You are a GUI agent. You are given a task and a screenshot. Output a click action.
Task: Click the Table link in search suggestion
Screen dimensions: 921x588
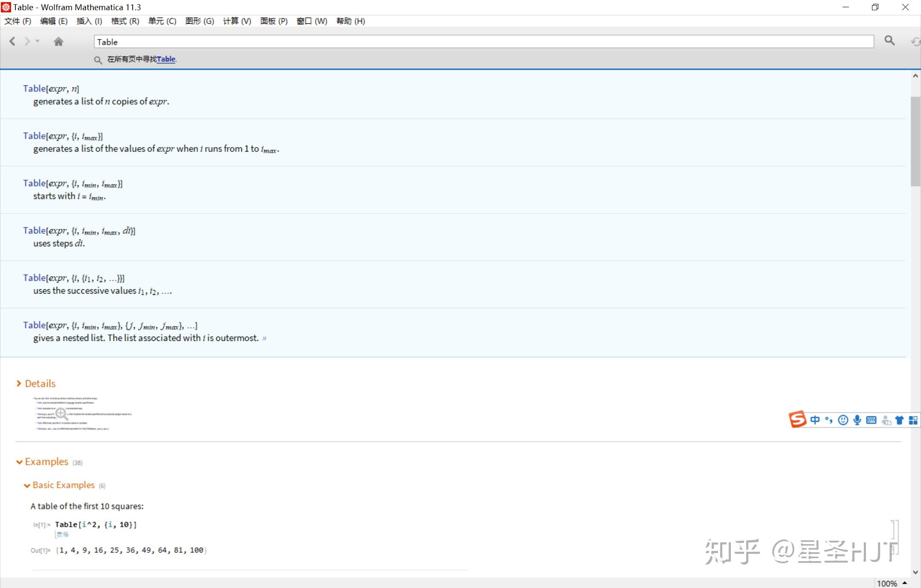(x=166, y=59)
